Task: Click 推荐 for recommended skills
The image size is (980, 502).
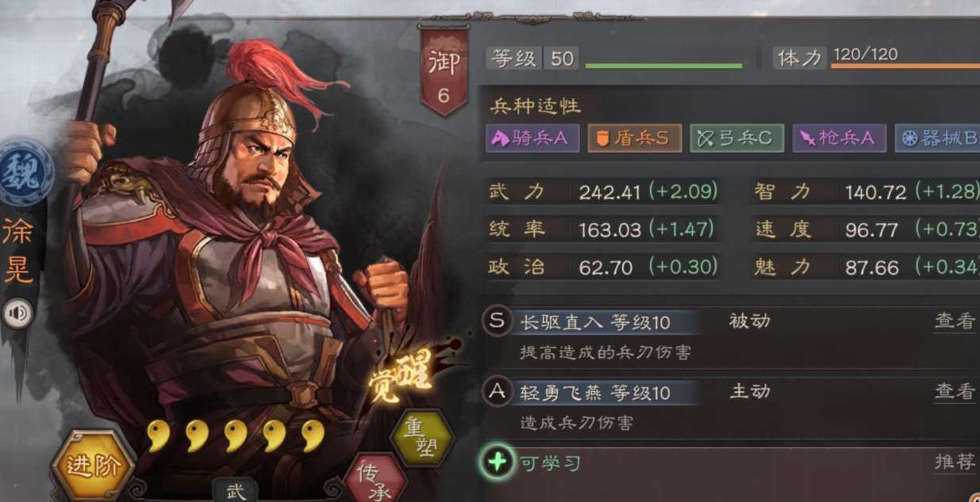Action: pyautogui.click(x=955, y=462)
